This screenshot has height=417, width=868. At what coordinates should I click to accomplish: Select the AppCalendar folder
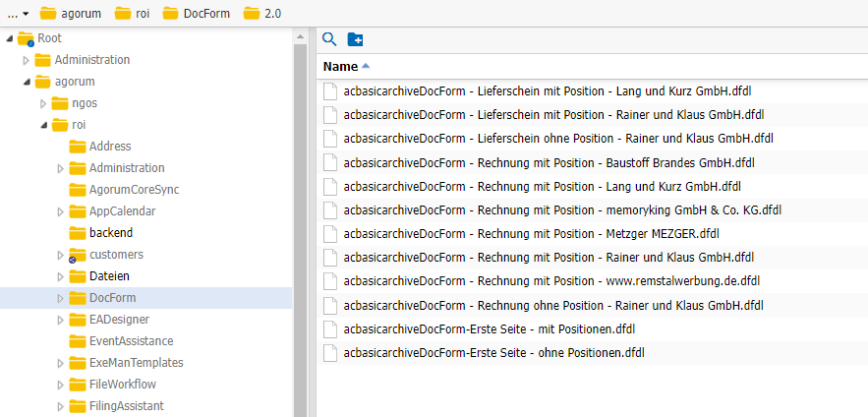[x=122, y=211]
